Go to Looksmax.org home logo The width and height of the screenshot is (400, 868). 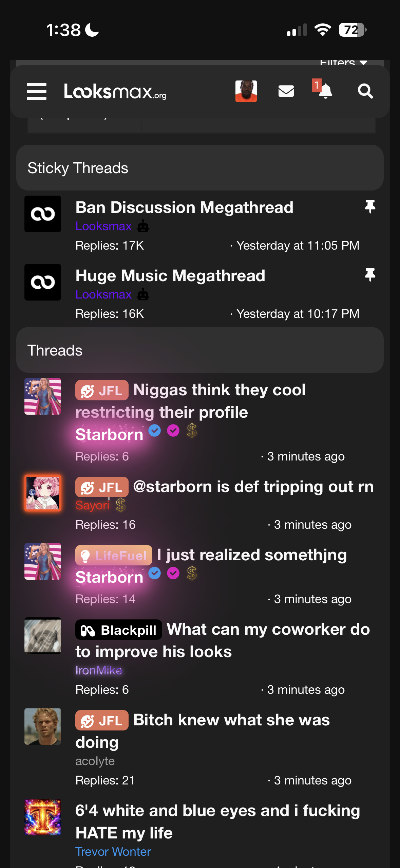tap(115, 91)
